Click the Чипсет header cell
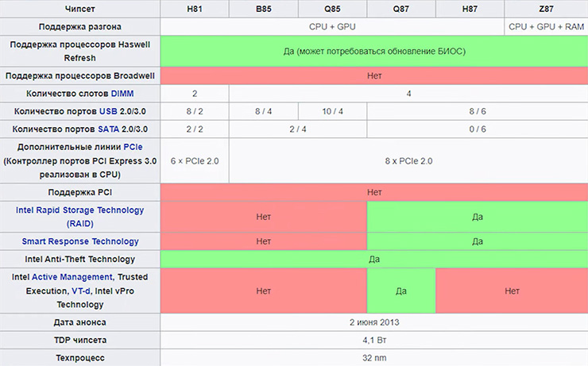This screenshot has width=588, height=366. [x=80, y=9]
